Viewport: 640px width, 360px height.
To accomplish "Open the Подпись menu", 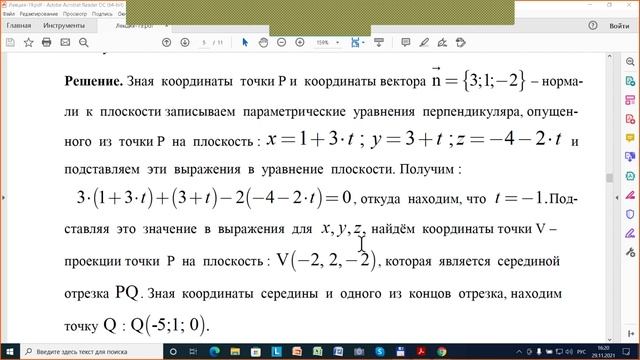I will point(102,14).
